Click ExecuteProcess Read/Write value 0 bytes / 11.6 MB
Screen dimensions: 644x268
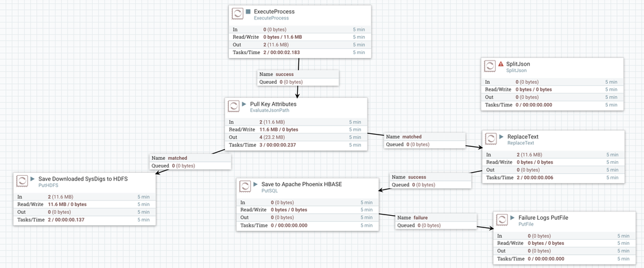(283, 37)
